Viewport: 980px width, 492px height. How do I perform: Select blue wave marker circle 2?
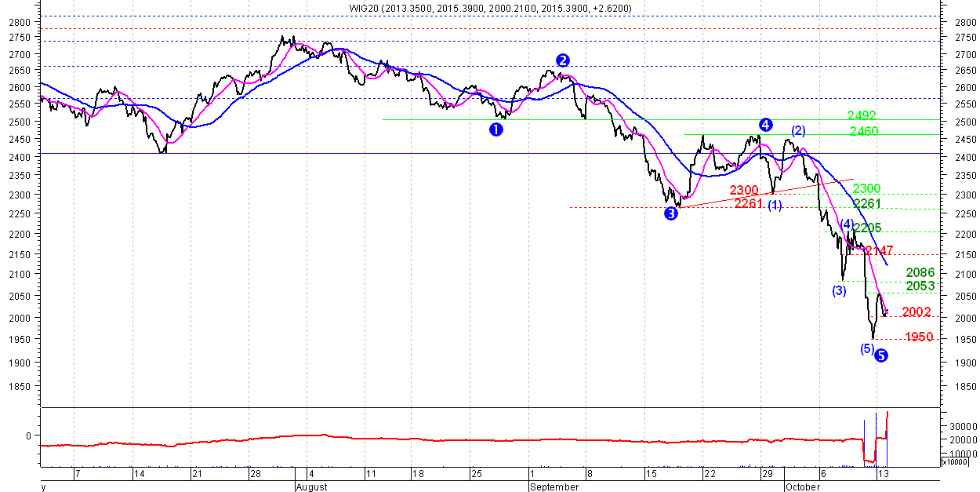(x=563, y=60)
